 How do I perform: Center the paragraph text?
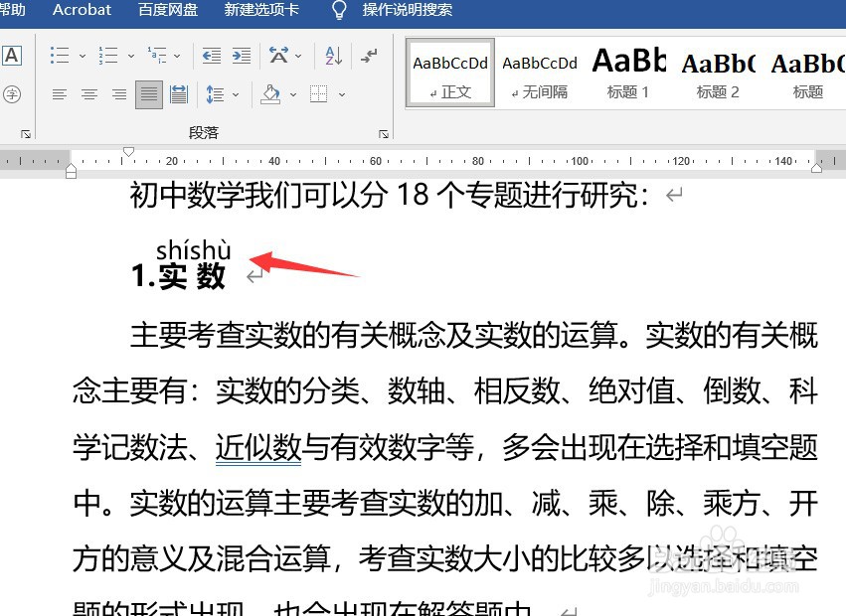(x=89, y=95)
